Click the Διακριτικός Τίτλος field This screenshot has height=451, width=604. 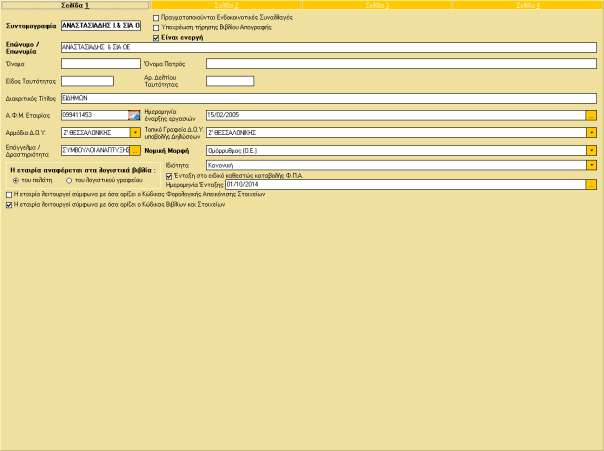pos(329,98)
